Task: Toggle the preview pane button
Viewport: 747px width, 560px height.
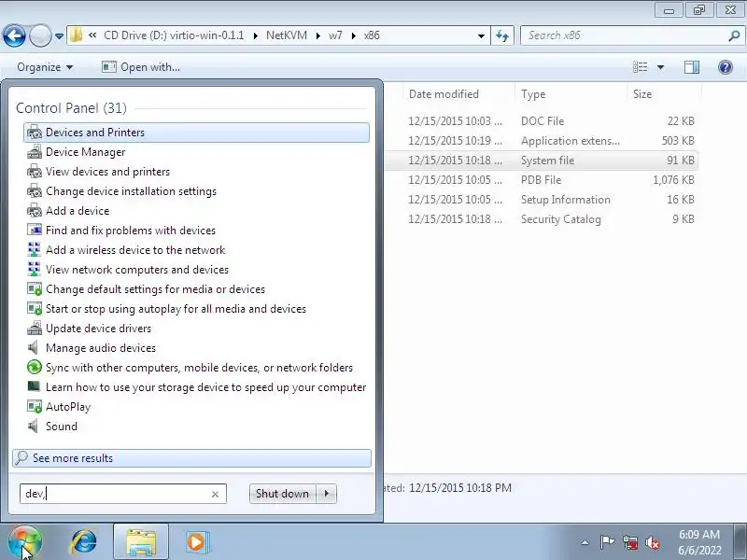Action: pyautogui.click(x=692, y=67)
